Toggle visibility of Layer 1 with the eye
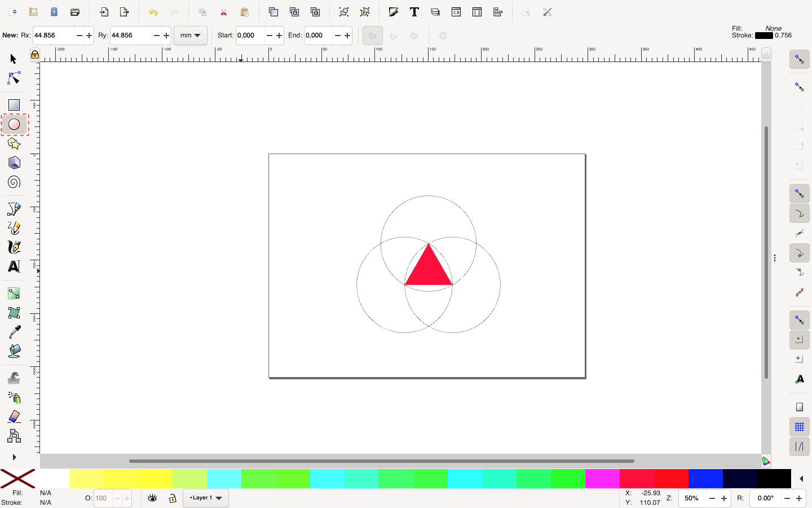The height and width of the screenshot is (508, 812). click(x=152, y=498)
